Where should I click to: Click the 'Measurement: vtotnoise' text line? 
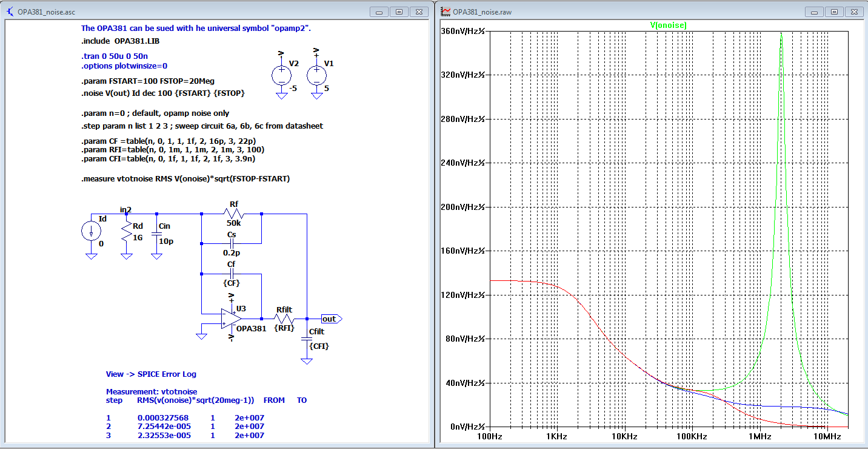pyautogui.click(x=152, y=392)
